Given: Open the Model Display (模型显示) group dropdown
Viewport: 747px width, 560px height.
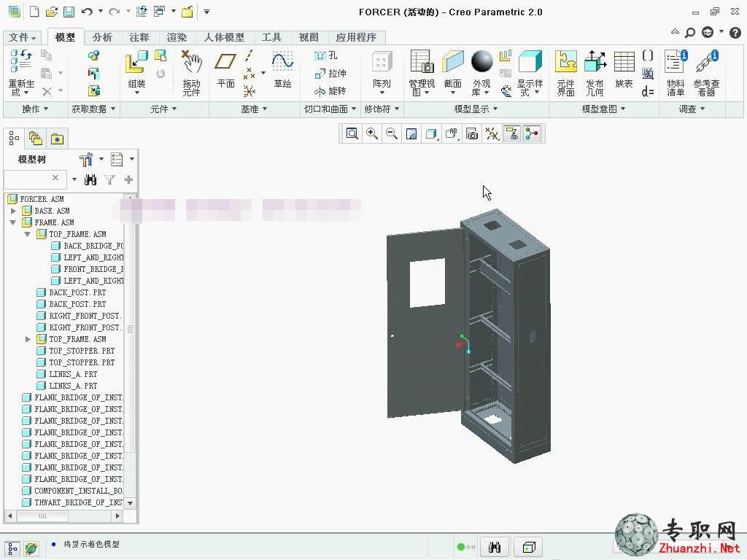Looking at the screenshot, I should (x=476, y=109).
